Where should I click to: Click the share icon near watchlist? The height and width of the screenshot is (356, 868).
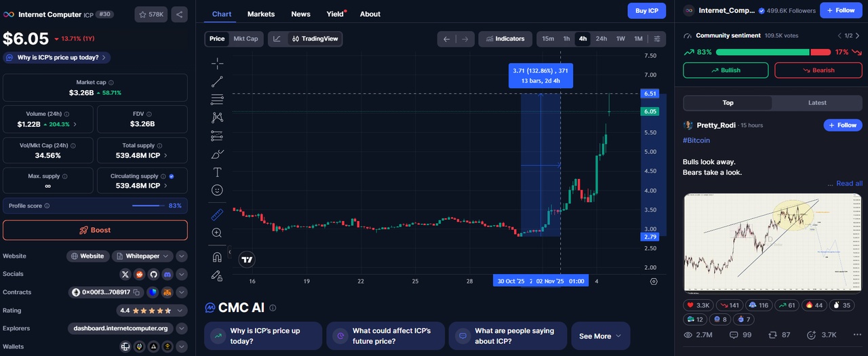tap(180, 14)
